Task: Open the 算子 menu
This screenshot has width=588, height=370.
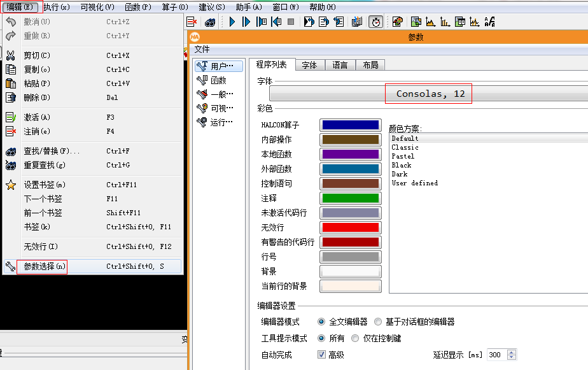Action: pos(175,7)
